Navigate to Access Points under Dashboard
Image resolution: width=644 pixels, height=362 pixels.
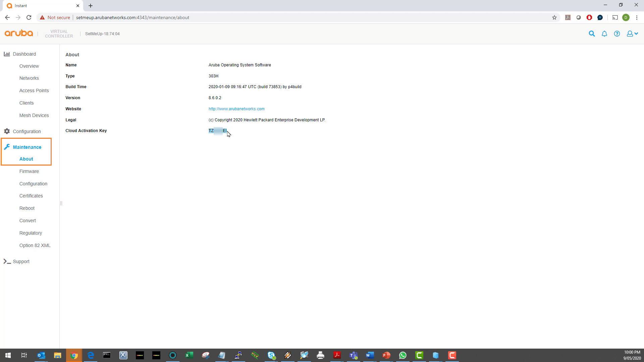click(34, 90)
